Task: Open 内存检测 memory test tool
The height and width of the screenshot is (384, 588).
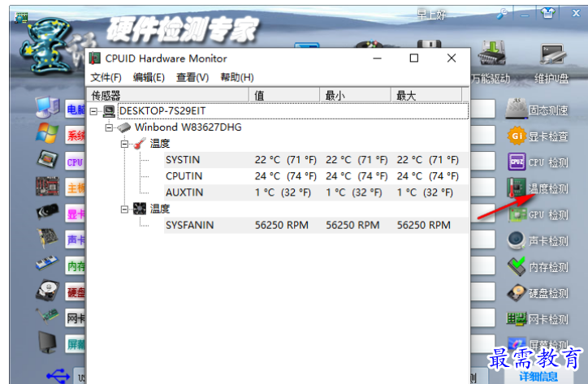Action: pos(538,267)
